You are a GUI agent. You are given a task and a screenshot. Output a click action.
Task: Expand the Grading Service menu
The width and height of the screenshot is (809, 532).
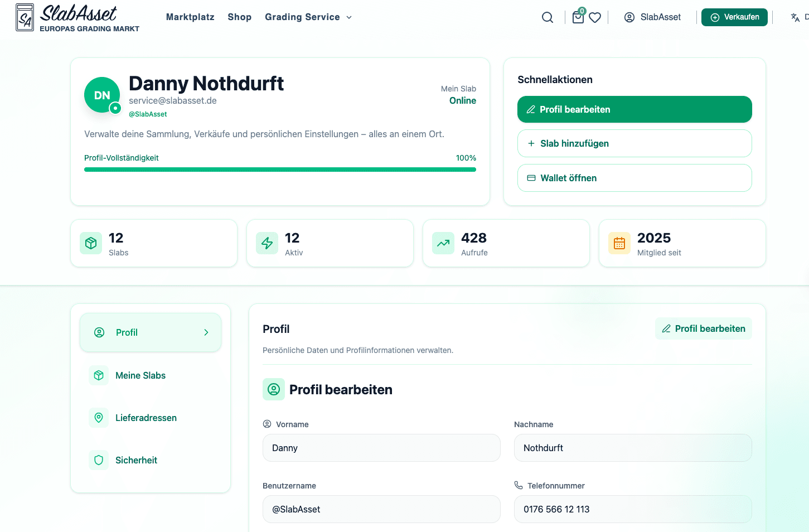308,17
